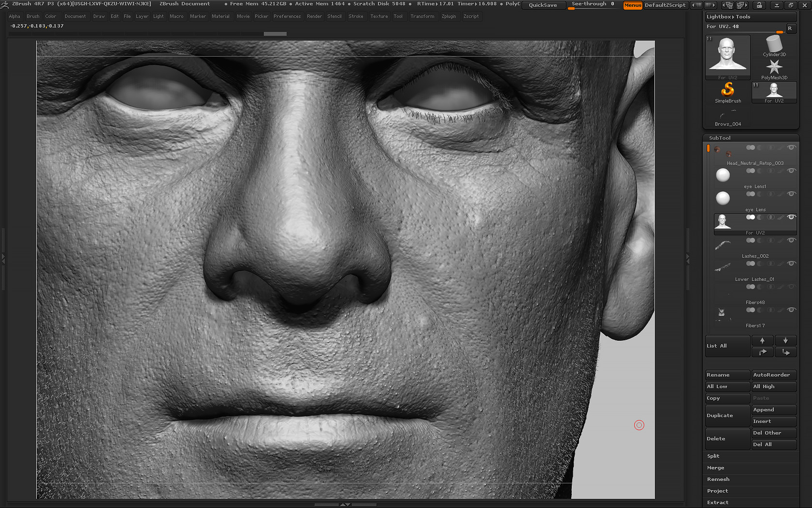The image size is (812, 508).
Task: Toggle the Menus switch in the title bar
Action: [633, 5]
